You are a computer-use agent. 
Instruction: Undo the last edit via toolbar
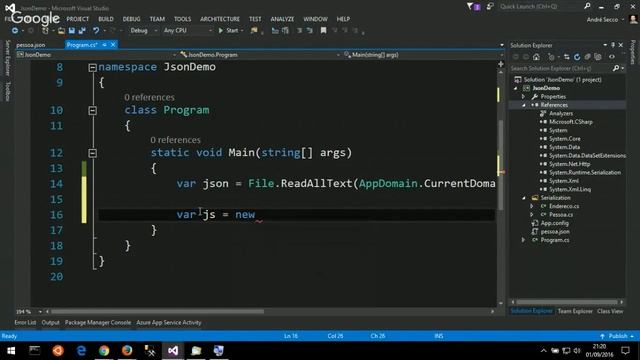96,31
